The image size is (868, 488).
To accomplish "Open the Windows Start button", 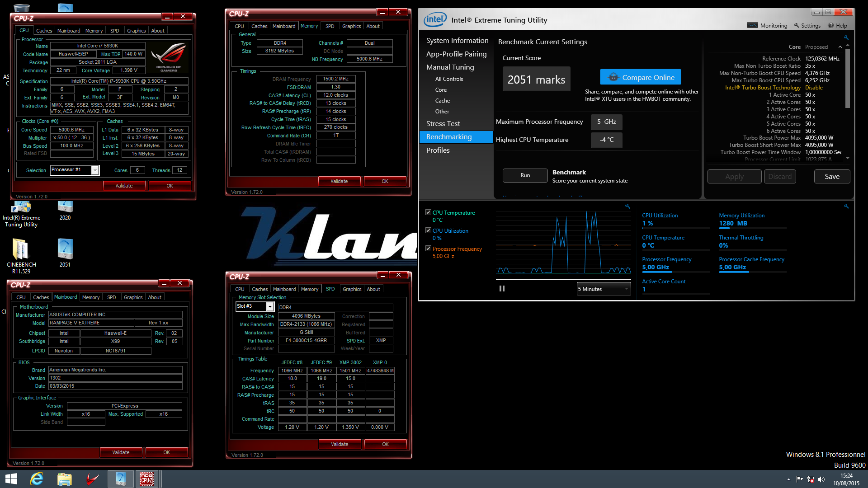I will pos(11,479).
